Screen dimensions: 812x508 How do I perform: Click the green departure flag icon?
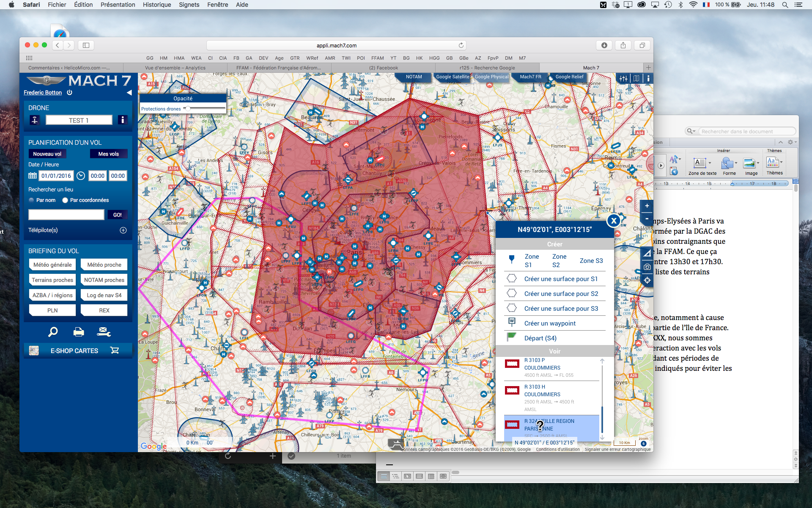point(512,337)
